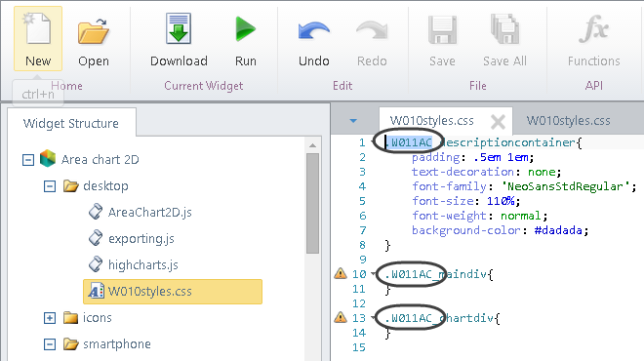Click the #dadada color value
The width and height of the screenshot is (644, 361).
tap(558, 230)
